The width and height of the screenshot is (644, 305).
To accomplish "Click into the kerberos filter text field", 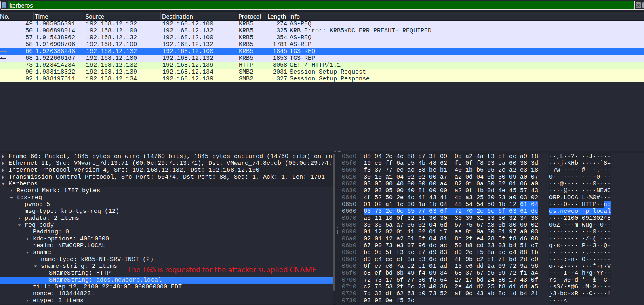I will [x=283, y=5].
